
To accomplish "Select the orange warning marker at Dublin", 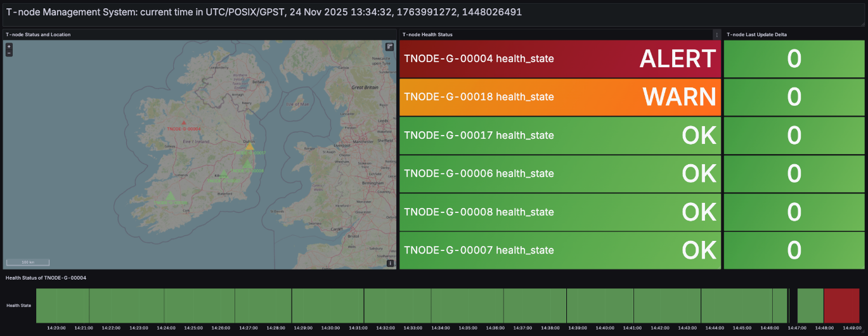I will tap(249, 146).
